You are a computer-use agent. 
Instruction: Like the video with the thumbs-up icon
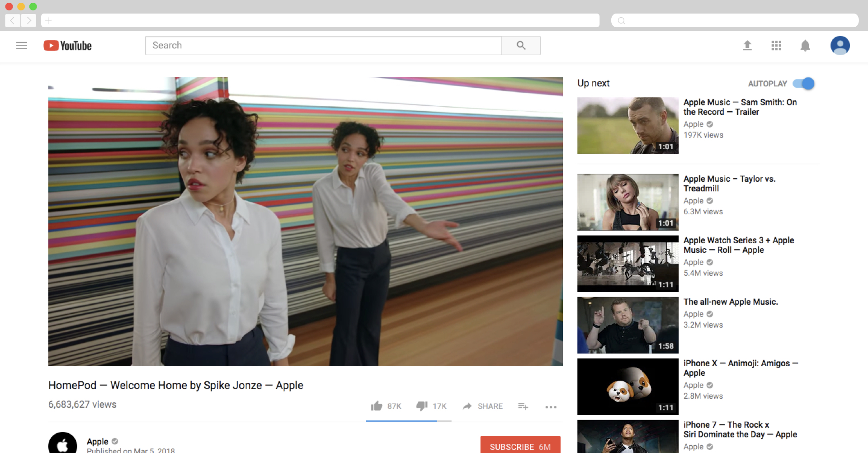click(x=376, y=406)
